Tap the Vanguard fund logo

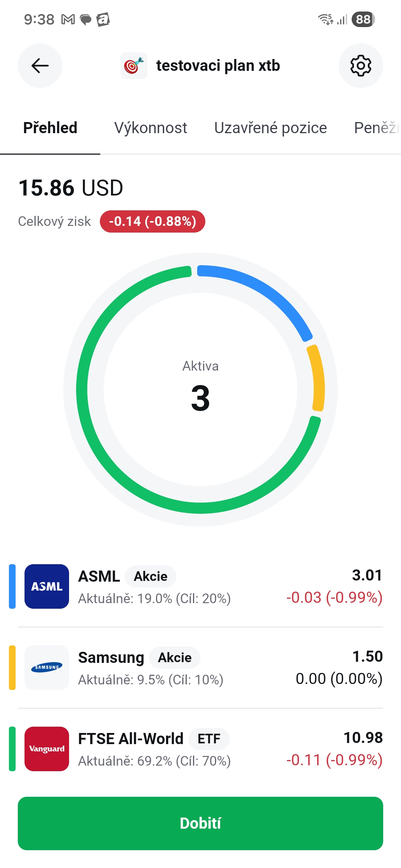pyautogui.click(x=47, y=749)
